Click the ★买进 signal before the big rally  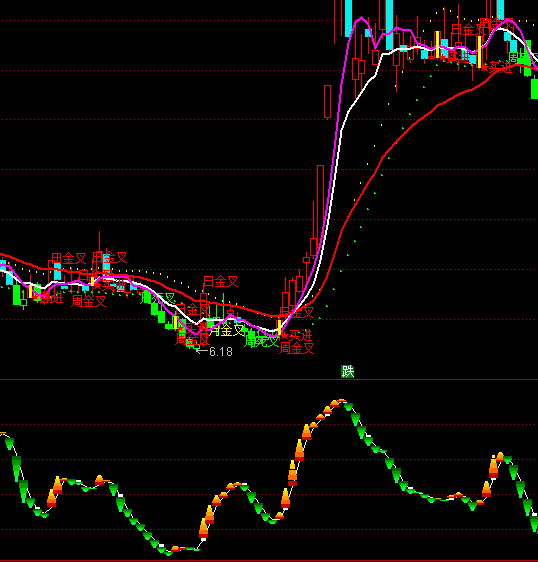point(296,336)
